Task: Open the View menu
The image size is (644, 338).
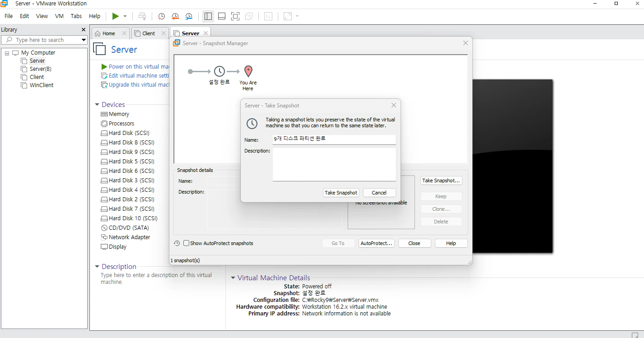Action: [x=42, y=16]
